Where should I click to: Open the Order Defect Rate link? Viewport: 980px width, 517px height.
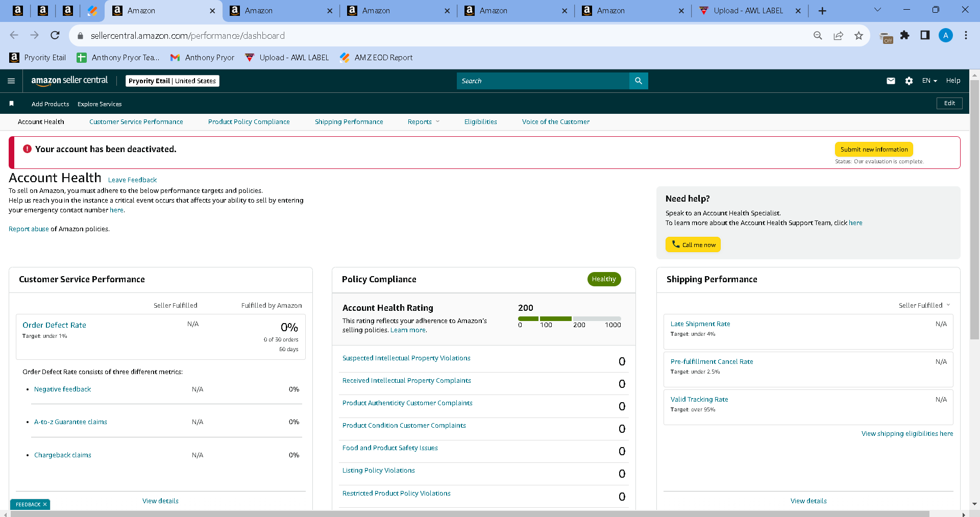click(x=54, y=325)
